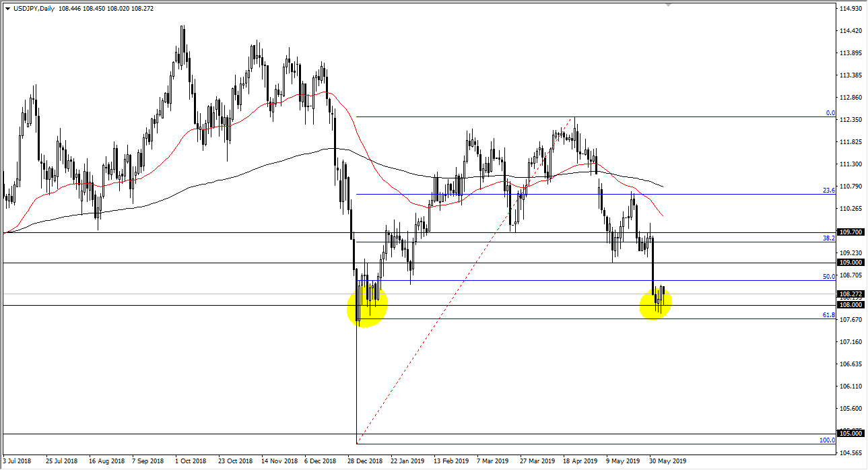The width and height of the screenshot is (868, 470).
Task: Select the 50.0 Fibonacci retracement line
Action: point(539,281)
